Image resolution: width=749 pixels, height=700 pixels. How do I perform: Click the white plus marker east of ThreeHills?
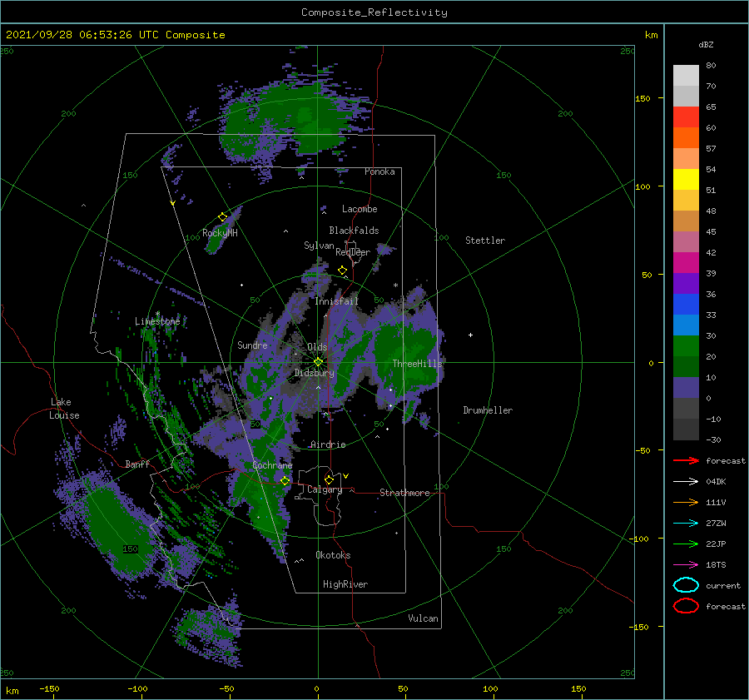pos(470,335)
